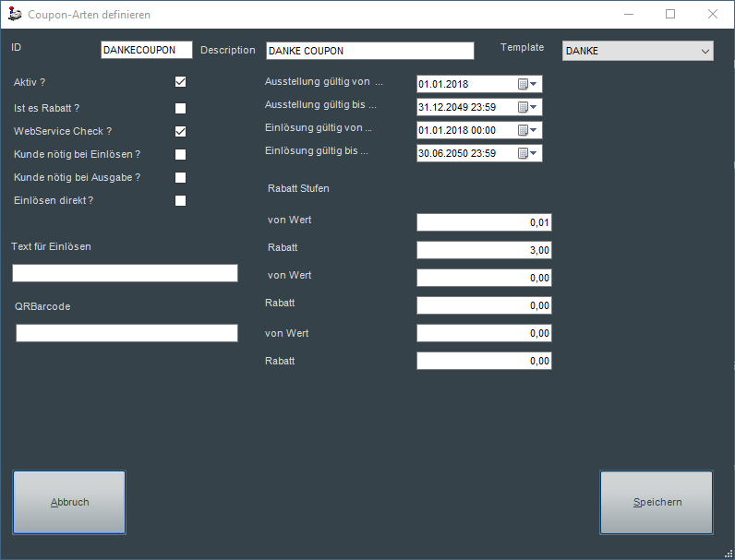Uncheck the Aktiv checkbox
735x560 pixels.
(181, 82)
